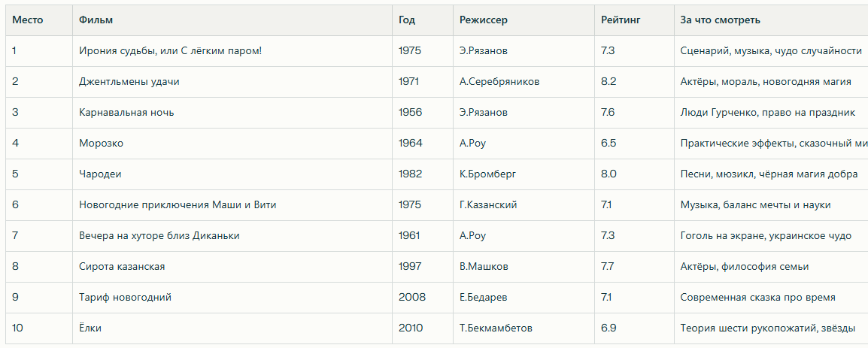Click the "Место" column header
The image size is (868, 348).
tap(28, 20)
